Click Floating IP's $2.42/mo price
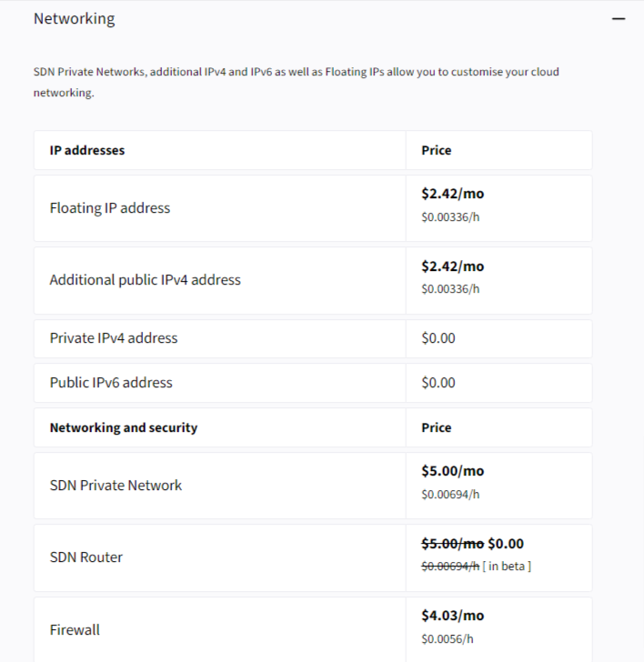The image size is (644, 662). (x=453, y=194)
